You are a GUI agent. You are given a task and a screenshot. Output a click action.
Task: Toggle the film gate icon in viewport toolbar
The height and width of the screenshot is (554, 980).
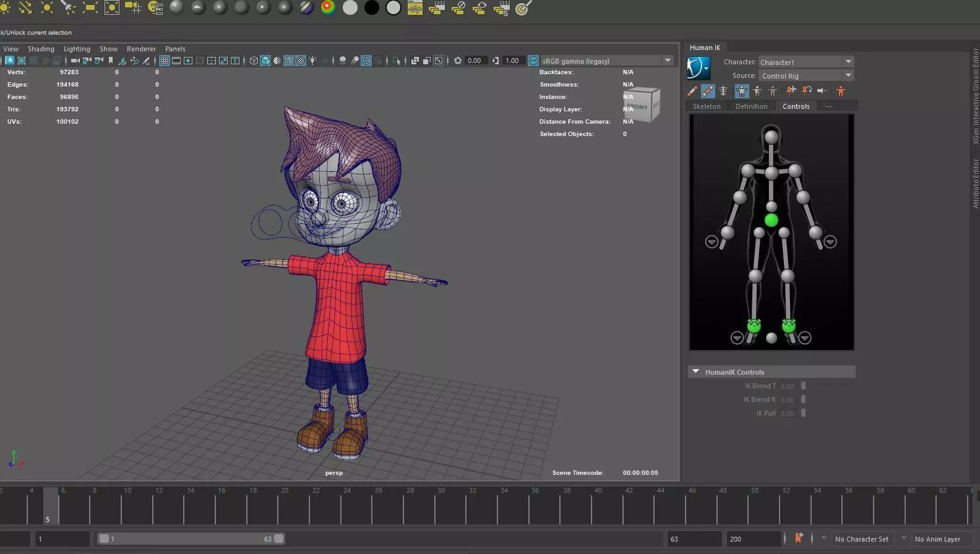pyautogui.click(x=176, y=61)
